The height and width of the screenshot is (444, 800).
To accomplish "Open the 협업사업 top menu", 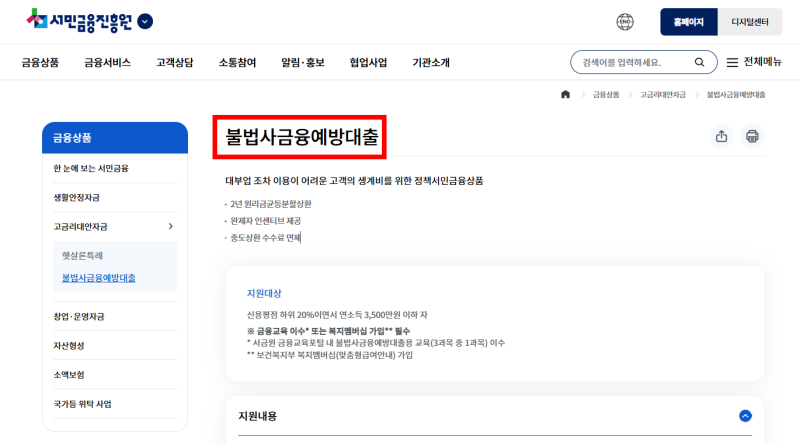I will click(368, 62).
